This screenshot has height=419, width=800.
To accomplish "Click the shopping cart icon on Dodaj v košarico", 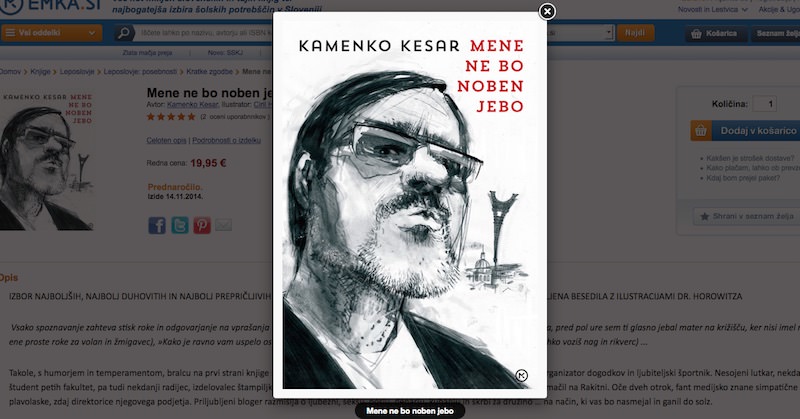I will point(701,131).
